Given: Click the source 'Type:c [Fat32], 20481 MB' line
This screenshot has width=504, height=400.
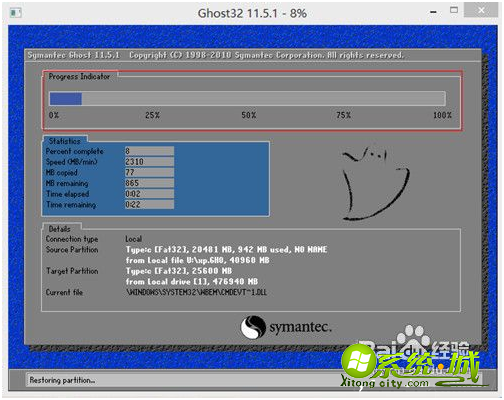Looking at the screenshot, I should click(226, 250).
